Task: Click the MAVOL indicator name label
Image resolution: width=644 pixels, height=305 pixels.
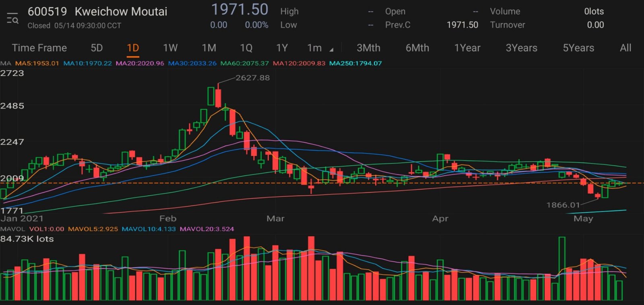Action: click(x=12, y=229)
